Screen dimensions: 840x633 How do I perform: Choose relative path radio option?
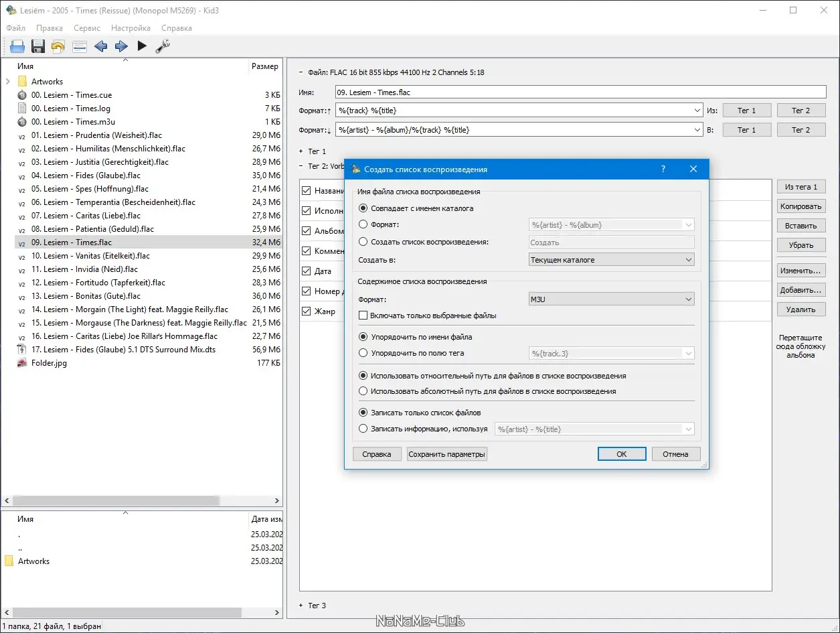(363, 376)
